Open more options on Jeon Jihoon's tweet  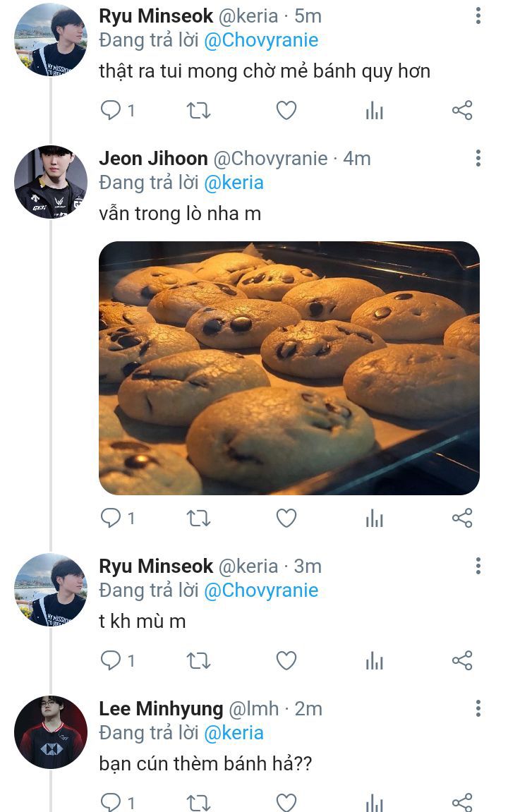point(478,158)
